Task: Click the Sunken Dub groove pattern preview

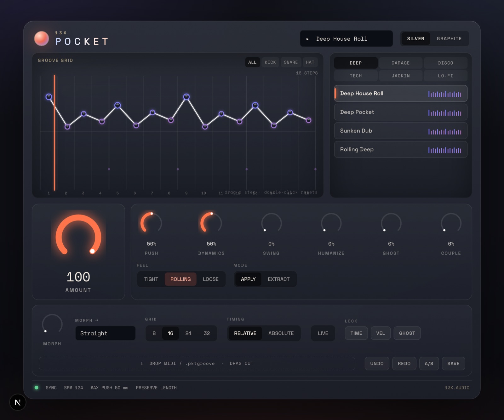Action: click(x=445, y=131)
